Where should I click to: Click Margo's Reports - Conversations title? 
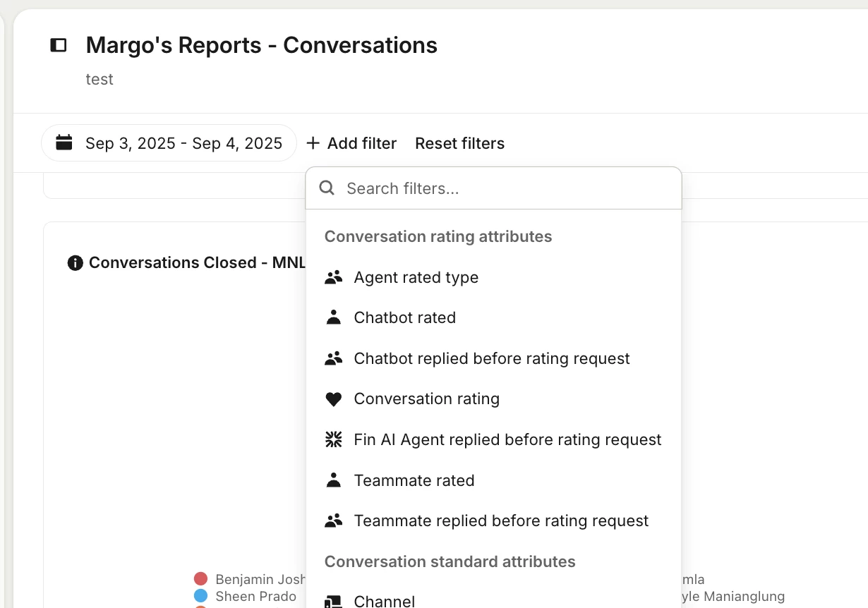tap(262, 45)
